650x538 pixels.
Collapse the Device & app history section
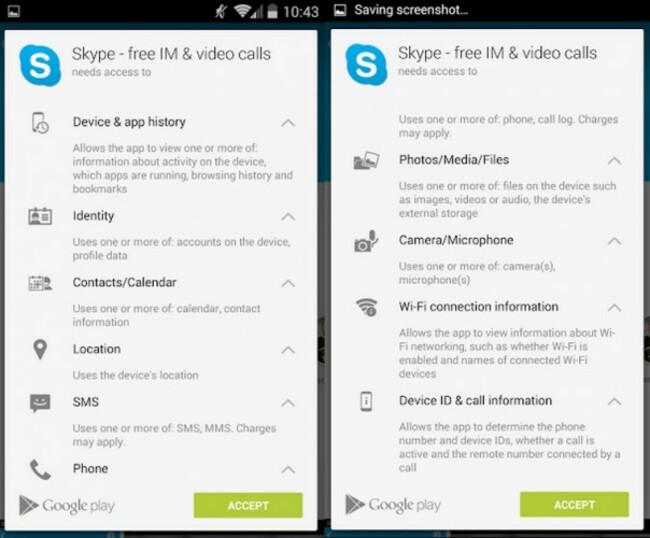pyautogui.click(x=288, y=123)
